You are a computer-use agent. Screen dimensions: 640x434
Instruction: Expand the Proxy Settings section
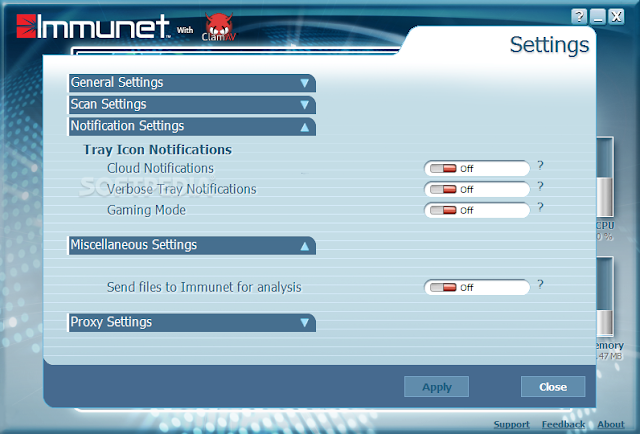pos(192,323)
